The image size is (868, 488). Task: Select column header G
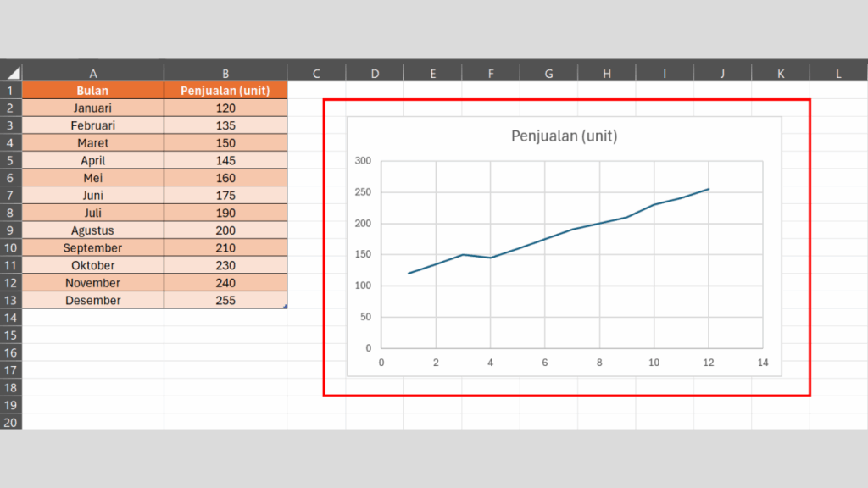pyautogui.click(x=548, y=72)
